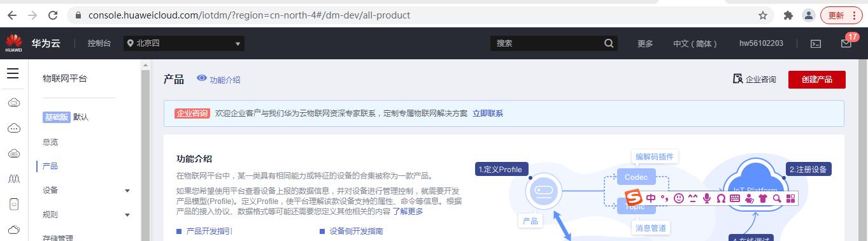This screenshot has height=241, width=868.
Task: Click the browser address bar URL
Action: tap(249, 15)
